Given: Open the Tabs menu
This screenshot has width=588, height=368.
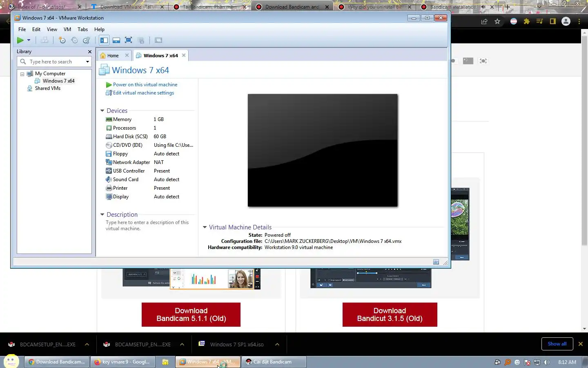Looking at the screenshot, I should 82,29.
